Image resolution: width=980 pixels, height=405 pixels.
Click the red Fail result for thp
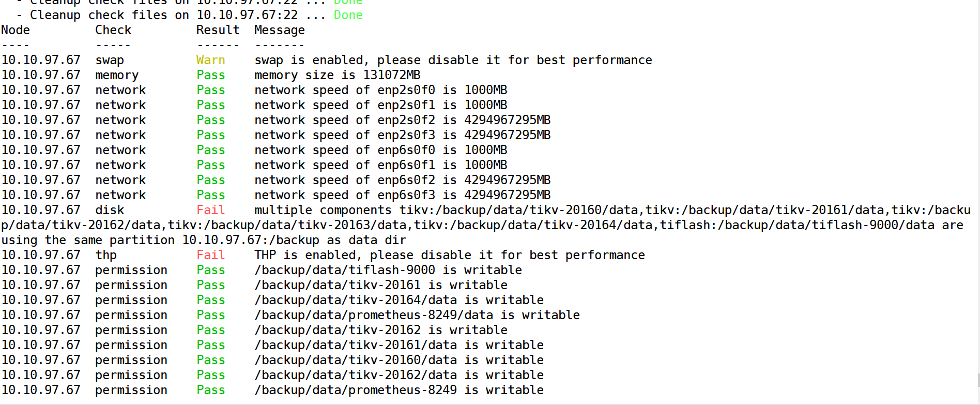(x=210, y=255)
